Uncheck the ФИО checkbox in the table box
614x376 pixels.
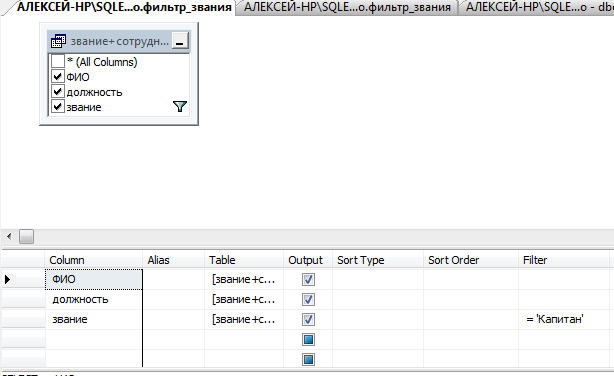point(58,76)
